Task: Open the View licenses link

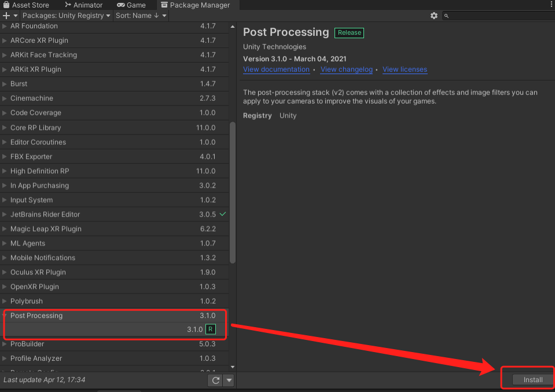Action: [x=405, y=69]
